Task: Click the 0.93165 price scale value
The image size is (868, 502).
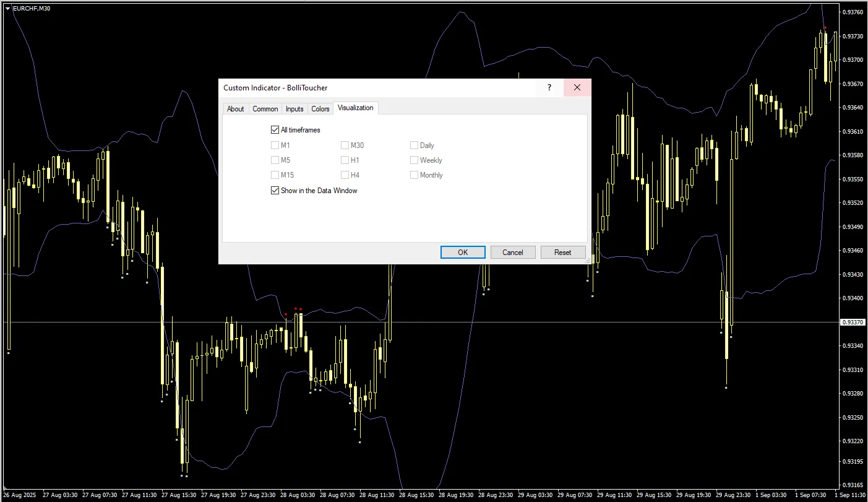Action: click(853, 485)
